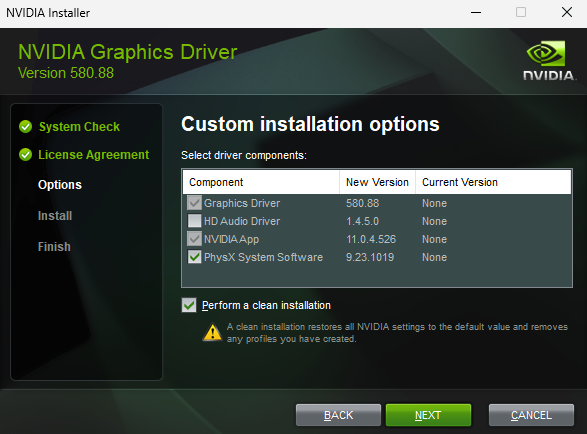
Task: Select the Options step in sidebar
Action: (60, 185)
